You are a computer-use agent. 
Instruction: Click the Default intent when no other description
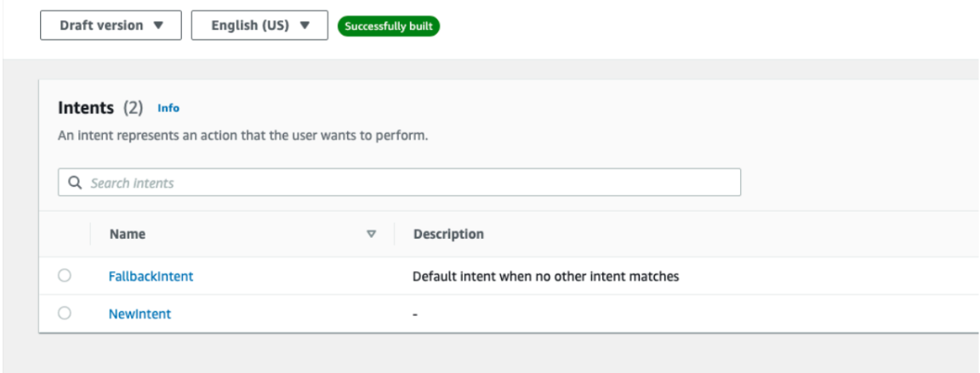pos(545,275)
